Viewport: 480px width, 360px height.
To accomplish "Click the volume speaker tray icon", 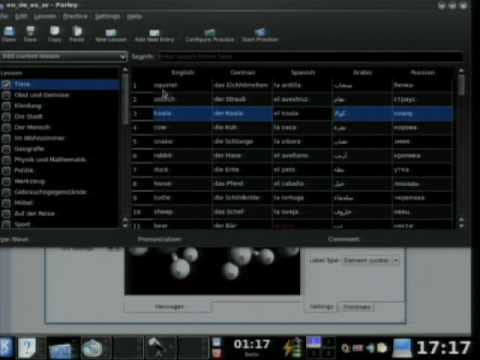I will 370,348.
